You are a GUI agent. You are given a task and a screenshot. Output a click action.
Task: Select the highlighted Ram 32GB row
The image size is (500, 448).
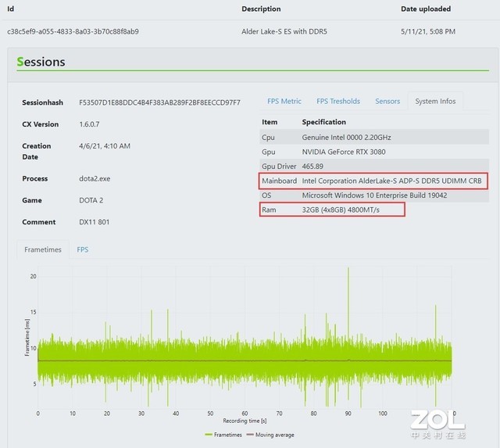(x=334, y=210)
